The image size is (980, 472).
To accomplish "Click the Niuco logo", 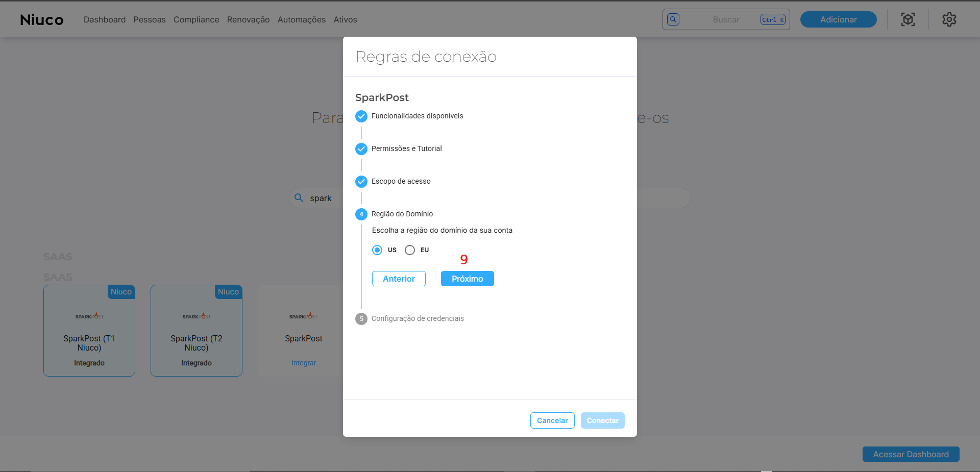I will (x=42, y=20).
